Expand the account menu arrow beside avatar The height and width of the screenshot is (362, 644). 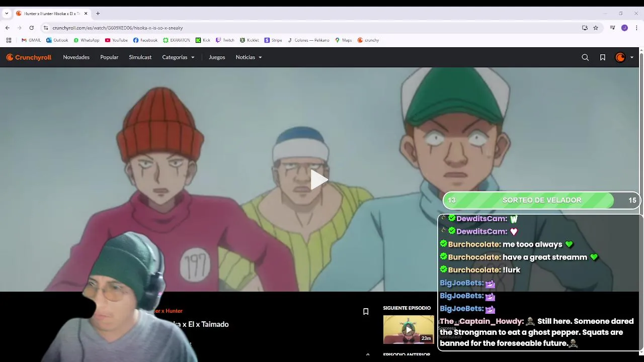point(632,57)
